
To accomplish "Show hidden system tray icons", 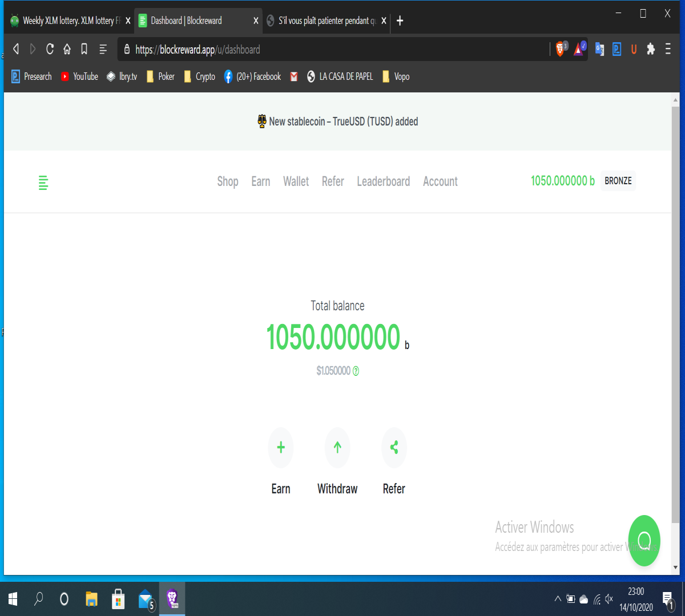I will pyautogui.click(x=558, y=599).
